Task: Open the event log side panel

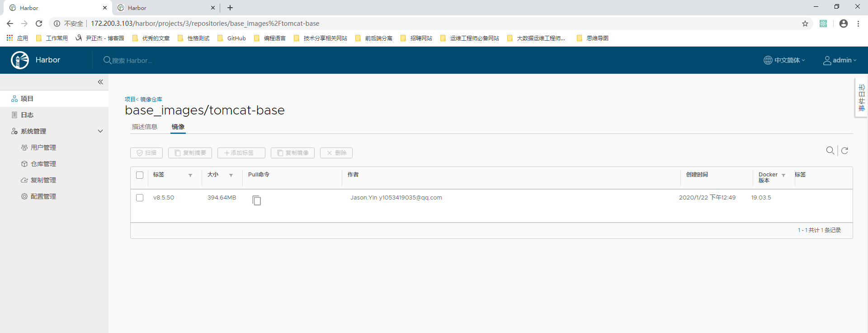Action: click(861, 97)
